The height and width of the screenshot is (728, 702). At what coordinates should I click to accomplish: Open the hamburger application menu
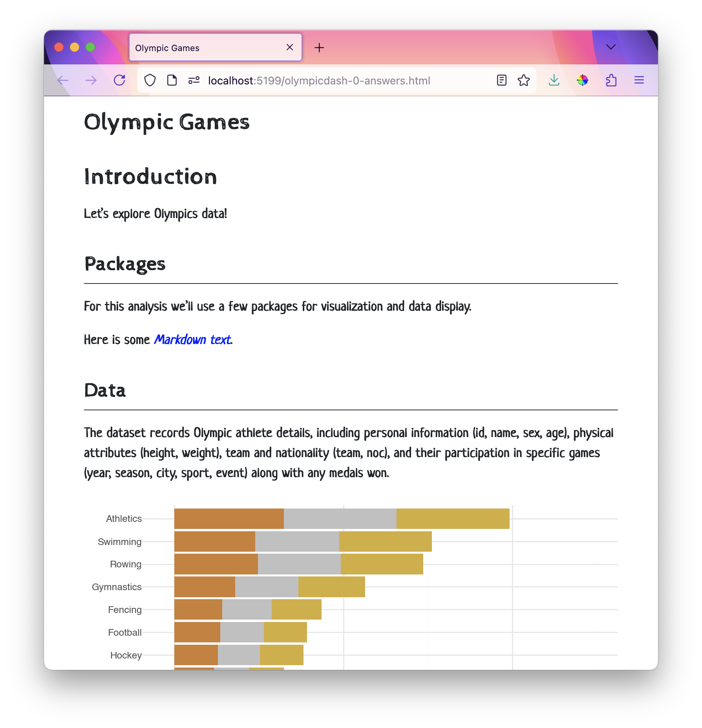click(x=639, y=80)
